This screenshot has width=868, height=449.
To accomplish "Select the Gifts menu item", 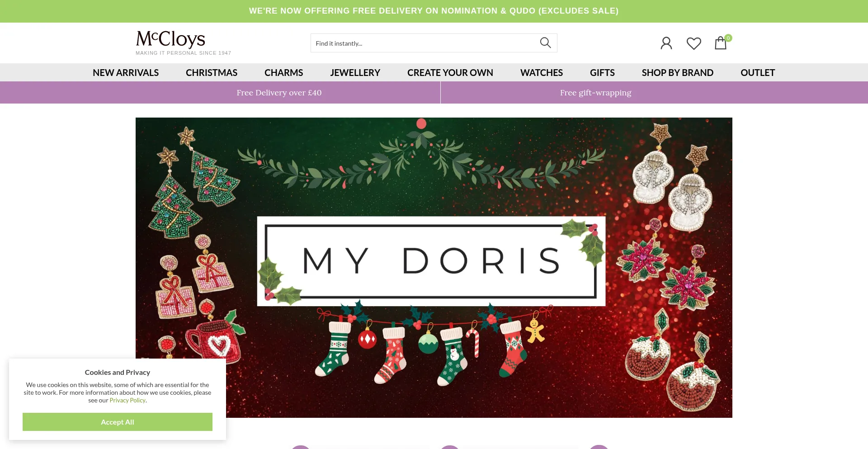I will click(x=602, y=72).
